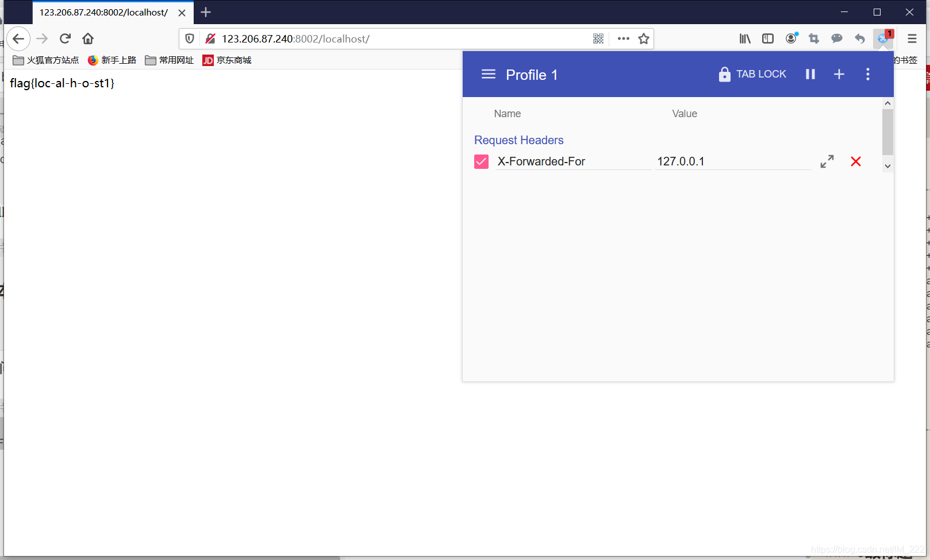
Task: Click the Value column header
Action: click(685, 114)
